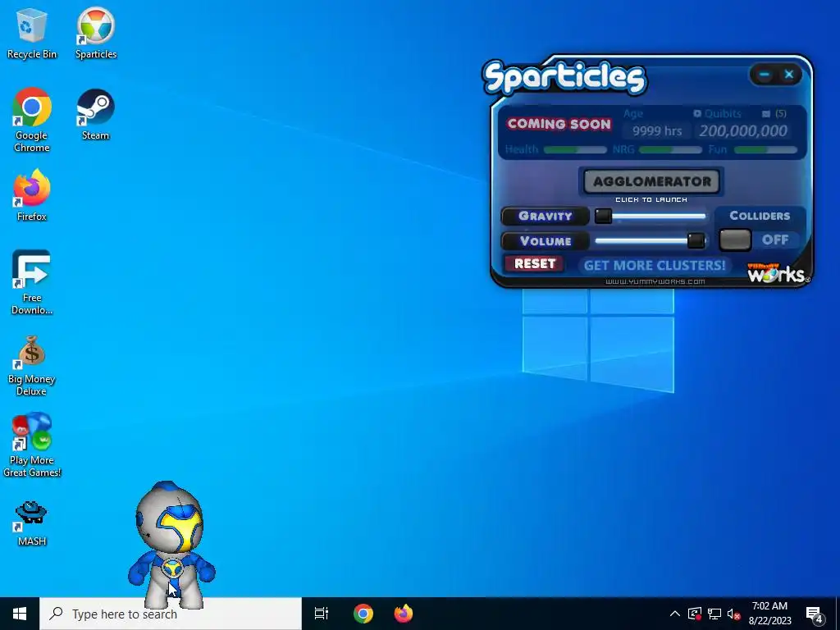The width and height of the screenshot is (840, 630).
Task: Click the messages envelope icon showing (5)
Action: (766, 113)
